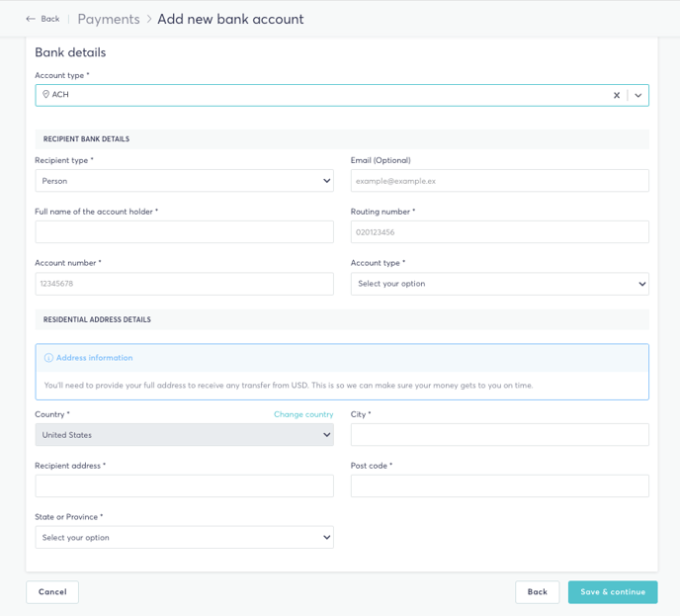The image size is (680, 616).
Task: Focus the Routing number input field
Action: tap(499, 232)
